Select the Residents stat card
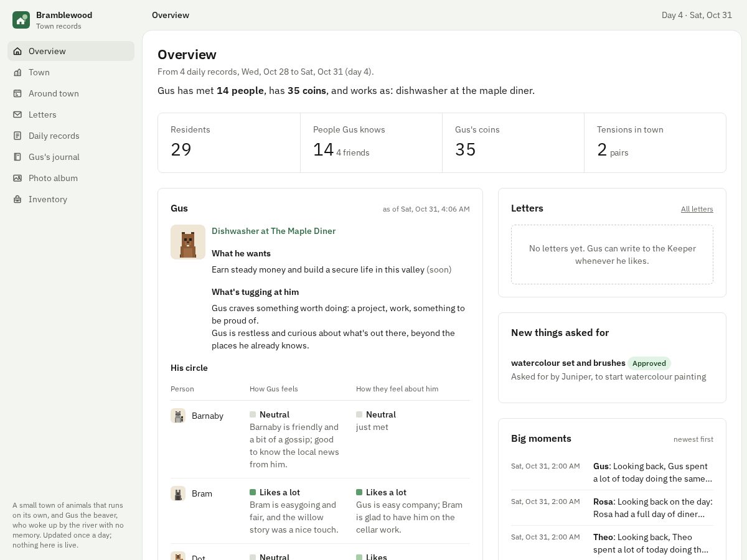The height and width of the screenshot is (560, 747). click(x=229, y=142)
